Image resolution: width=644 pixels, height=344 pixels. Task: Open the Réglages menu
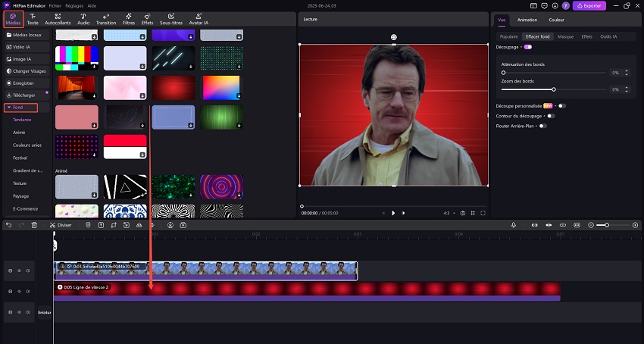coord(74,6)
